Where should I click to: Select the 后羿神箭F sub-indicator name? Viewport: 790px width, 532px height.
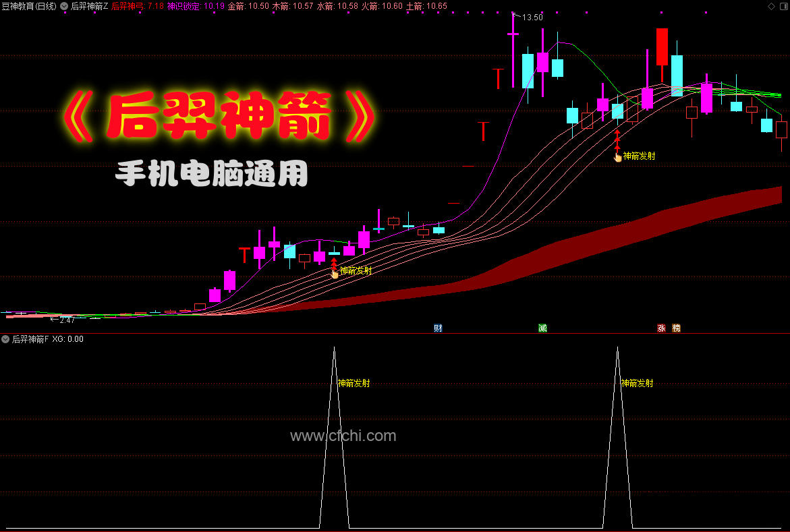coord(30,339)
